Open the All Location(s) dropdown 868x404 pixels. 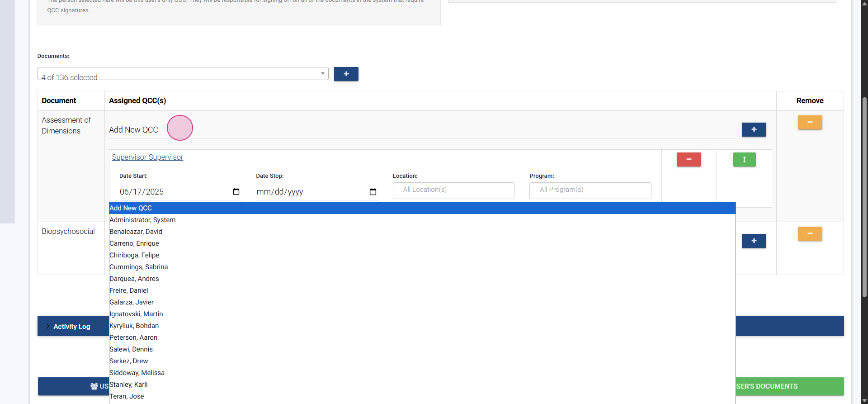click(x=453, y=190)
